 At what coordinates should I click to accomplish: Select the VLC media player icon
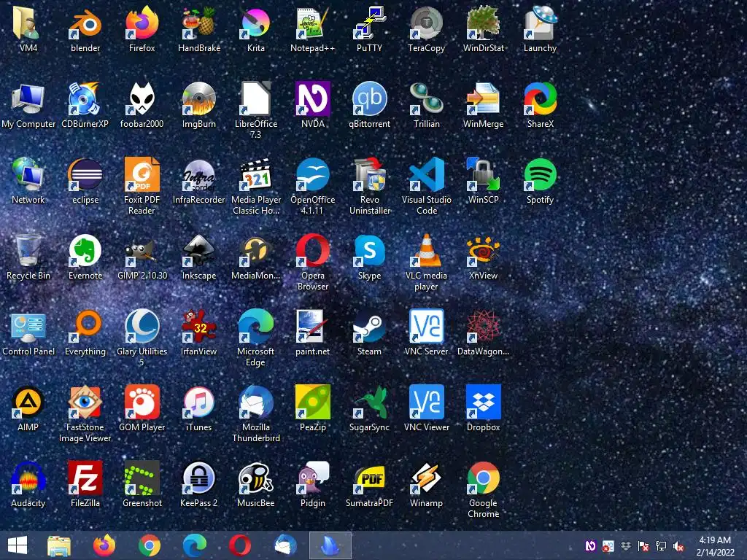click(426, 251)
